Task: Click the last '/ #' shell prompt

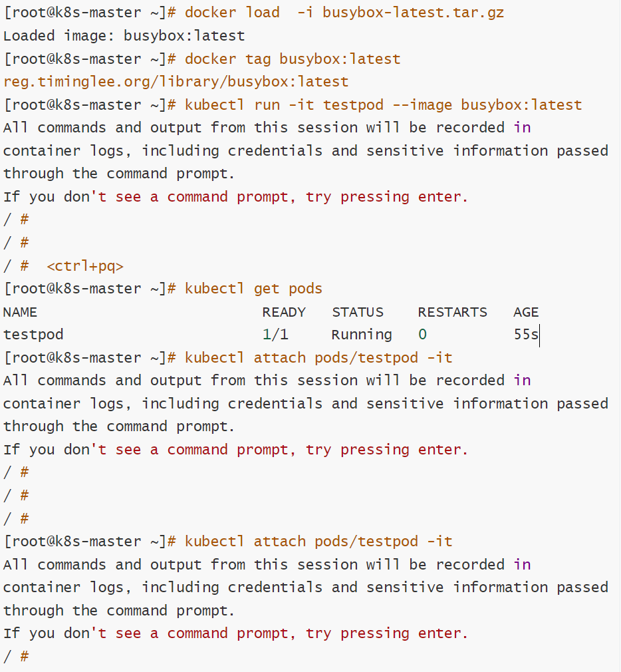Action: coord(16,657)
